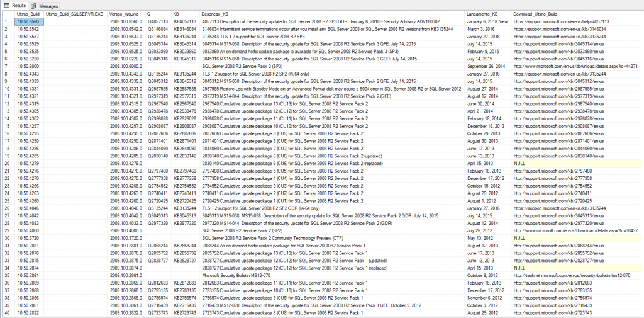Select the Descricao_KB column header
The image size is (644, 318).
216,13
